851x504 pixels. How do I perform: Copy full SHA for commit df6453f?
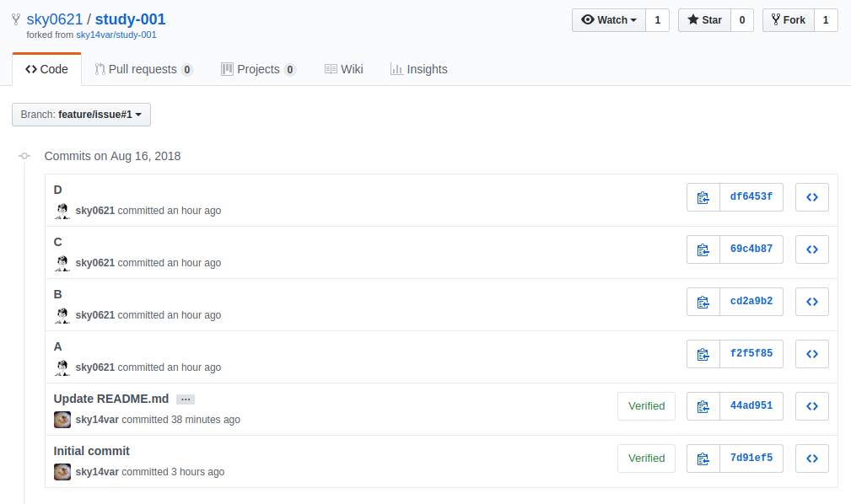pyautogui.click(x=703, y=197)
